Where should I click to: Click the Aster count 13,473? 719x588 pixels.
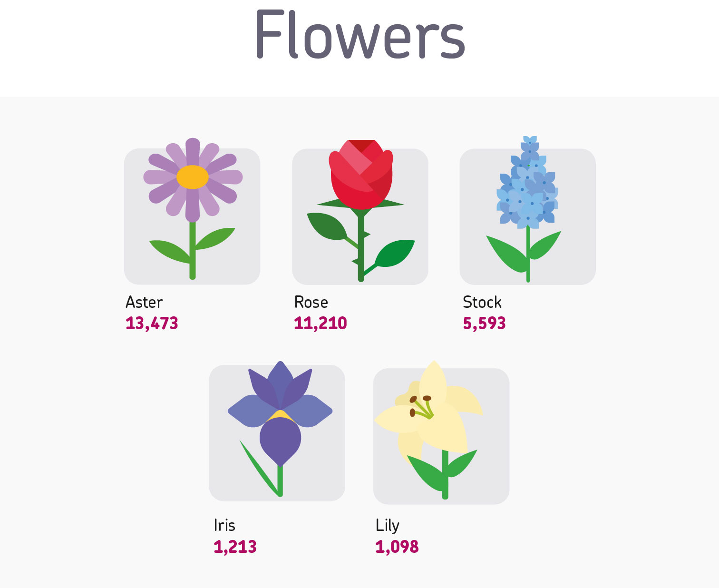[152, 323]
